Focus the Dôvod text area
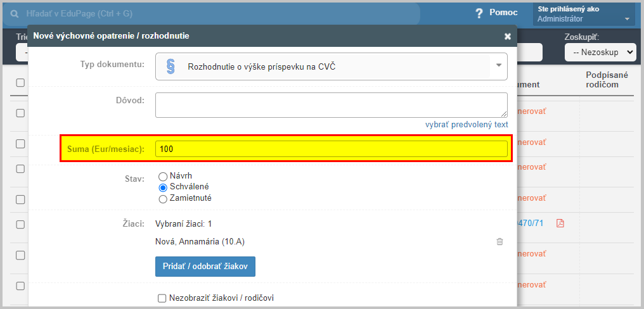This screenshot has height=309, width=644. click(331, 105)
